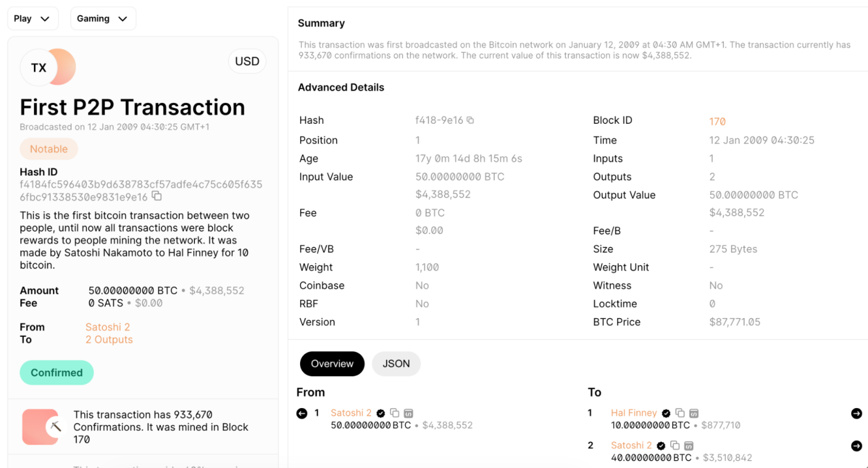The height and width of the screenshot is (468, 868).
Task: Open Hal Finney address link
Action: (634, 413)
